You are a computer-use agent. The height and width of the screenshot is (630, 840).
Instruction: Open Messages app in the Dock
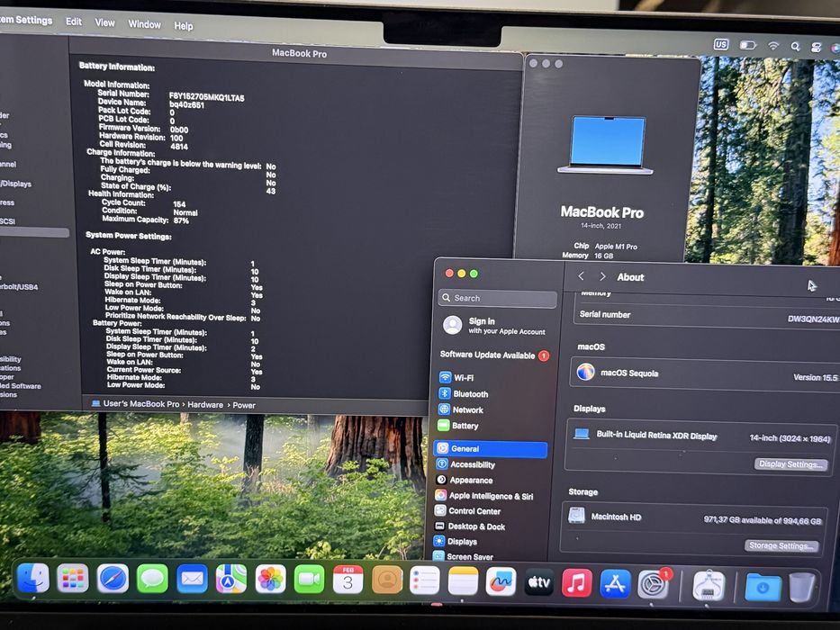tap(152, 579)
